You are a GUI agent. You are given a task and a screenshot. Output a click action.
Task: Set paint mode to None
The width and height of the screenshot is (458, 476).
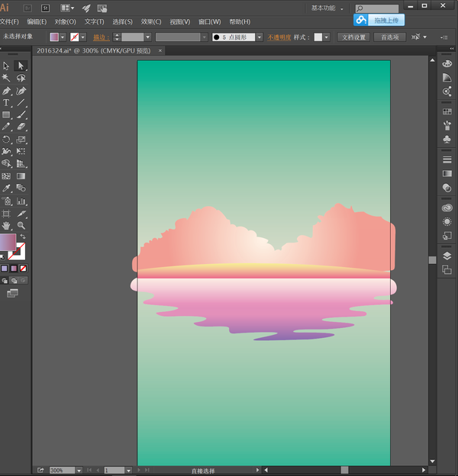click(x=23, y=269)
